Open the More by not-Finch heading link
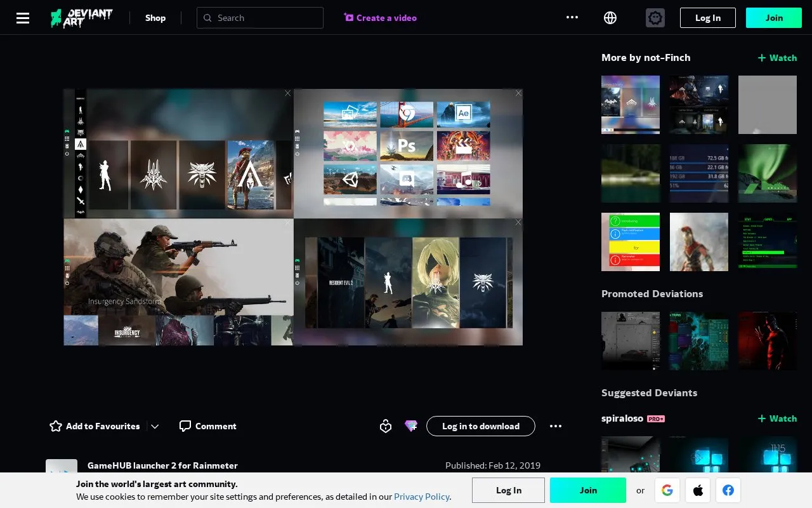The image size is (812, 508). 646,58
